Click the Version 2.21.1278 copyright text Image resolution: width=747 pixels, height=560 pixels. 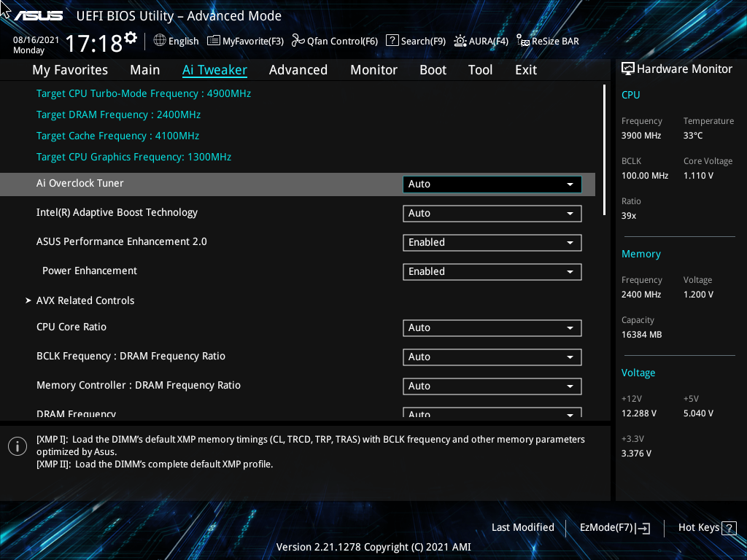tap(373, 547)
